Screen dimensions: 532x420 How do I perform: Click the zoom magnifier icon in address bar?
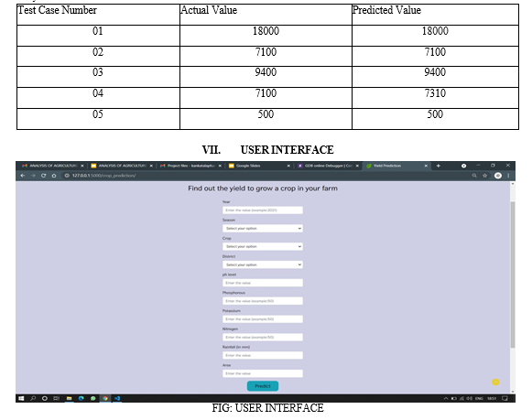point(474,176)
